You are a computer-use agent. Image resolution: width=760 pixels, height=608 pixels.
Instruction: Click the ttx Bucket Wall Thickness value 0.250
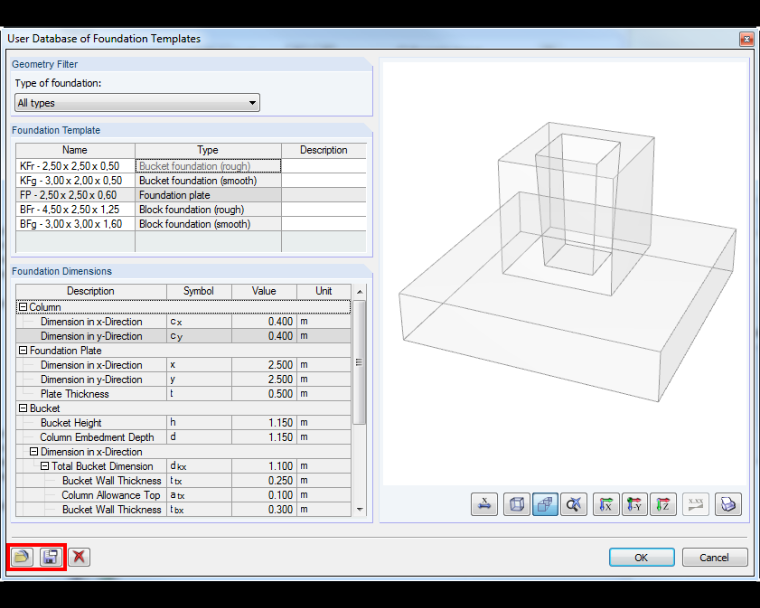coord(264,480)
